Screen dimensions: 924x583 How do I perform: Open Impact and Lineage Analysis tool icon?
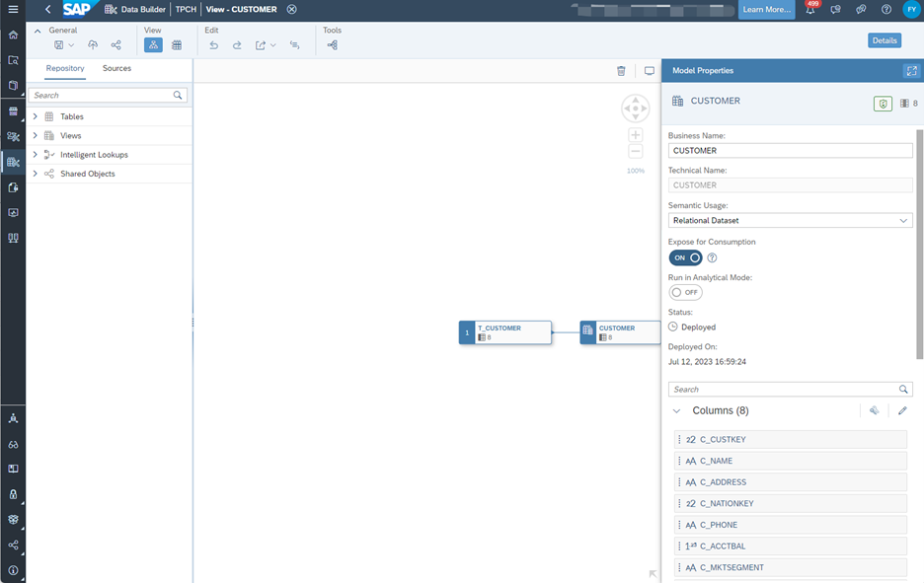pyautogui.click(x=332, y=45)
